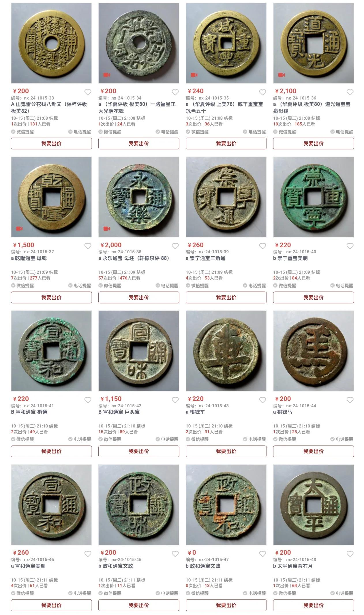Open 一路福星正大光明花钱 coin image
Viewport: 364px width, 615px height.
tap(139, 43)
